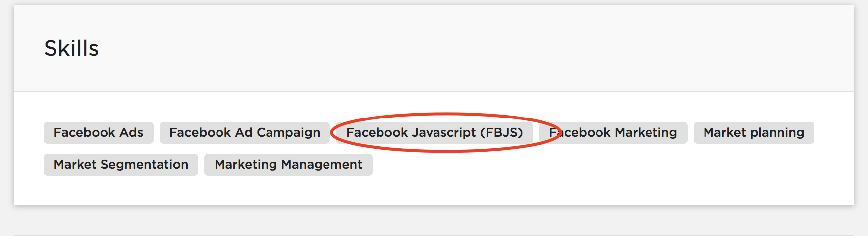
Task: Select the first skill in the Skills list
Action: [x=98, y=133]
